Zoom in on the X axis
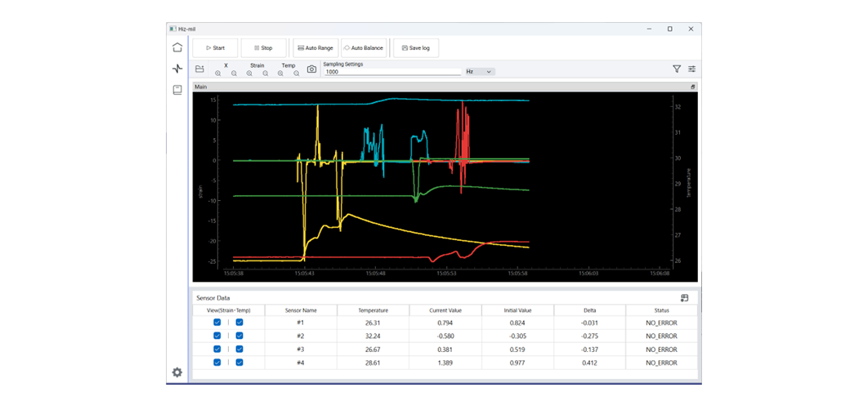Viewport: 868px width, 401px height. (x=218, y=74)
